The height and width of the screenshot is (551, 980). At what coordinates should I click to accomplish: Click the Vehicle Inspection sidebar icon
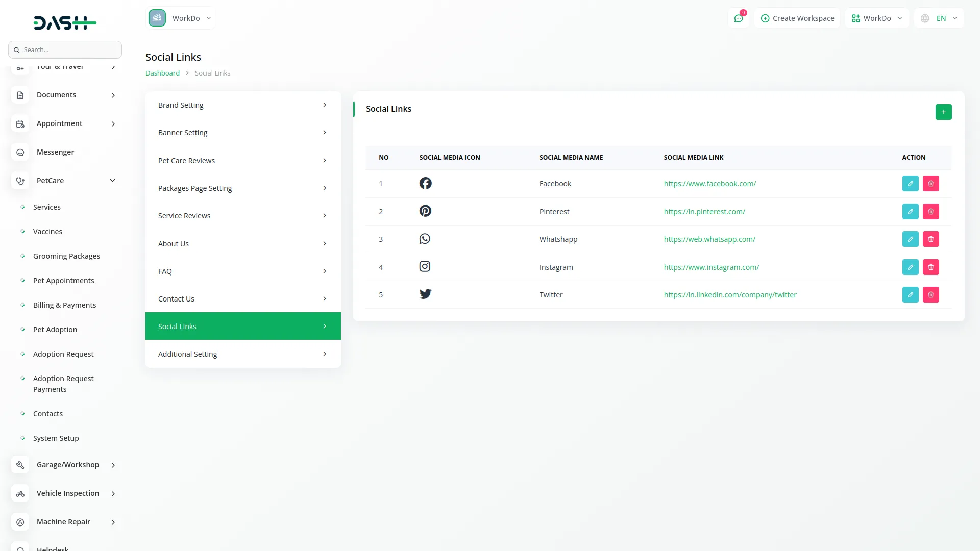click(x=20, y=493)
